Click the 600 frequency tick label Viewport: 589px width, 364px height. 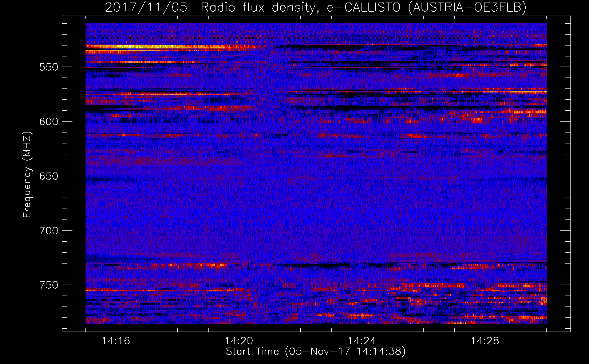[48, 122]
